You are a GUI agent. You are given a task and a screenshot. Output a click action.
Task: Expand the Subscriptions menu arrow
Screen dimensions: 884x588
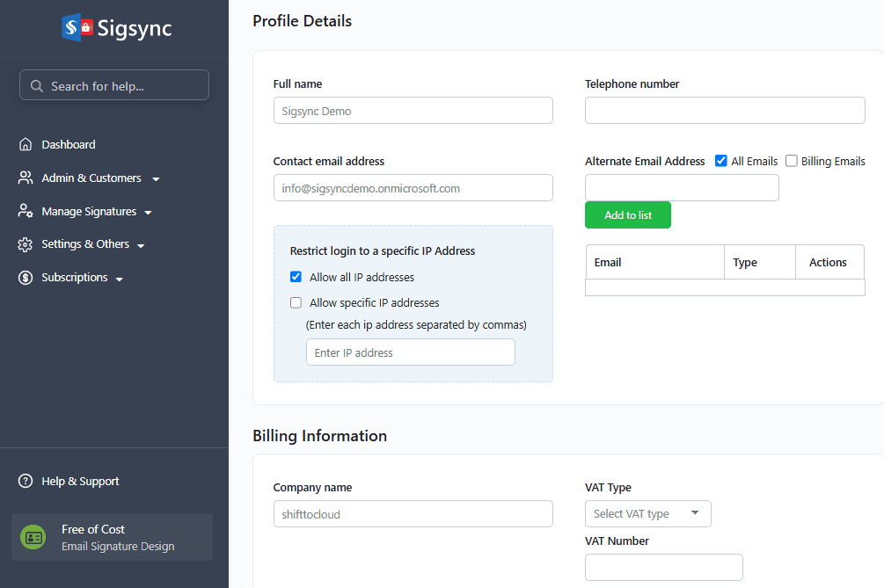click(x=120, y=279)
